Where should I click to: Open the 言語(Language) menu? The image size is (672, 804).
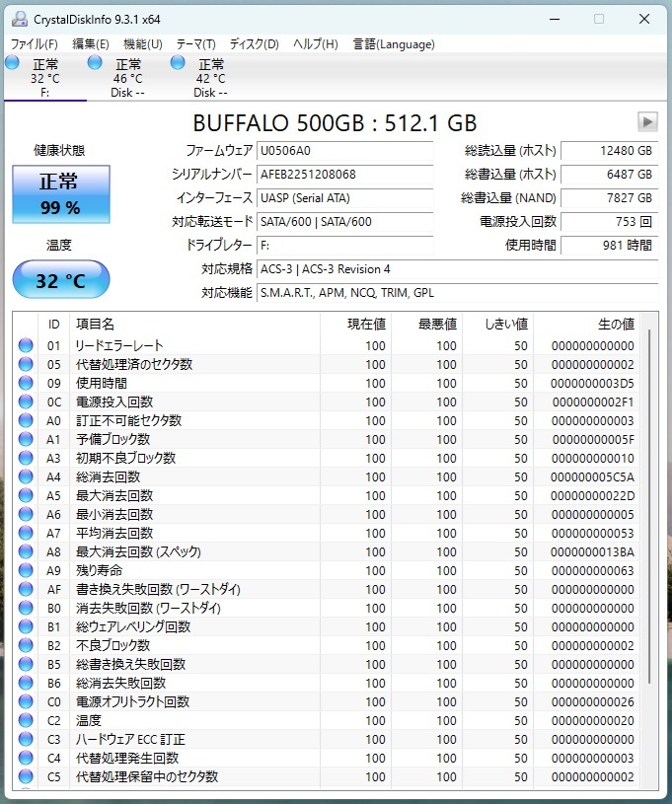click(394, 44)
